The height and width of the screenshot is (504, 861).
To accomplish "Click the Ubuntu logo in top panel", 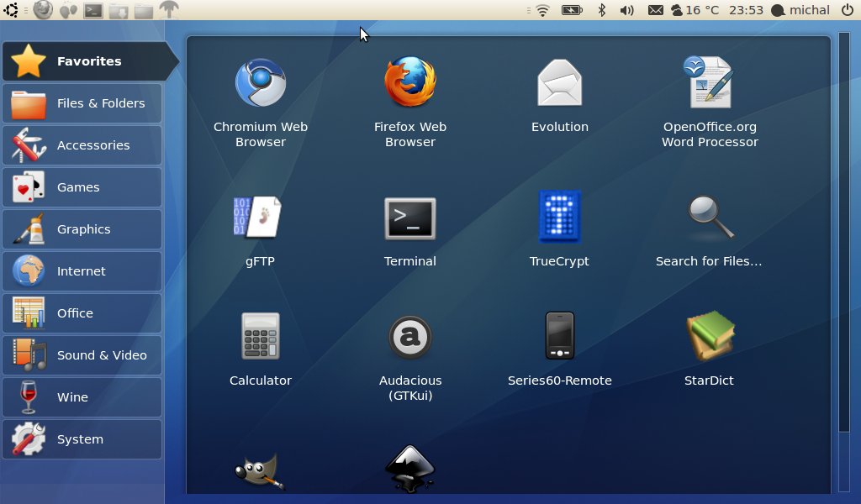I will (x=10, y=10).
